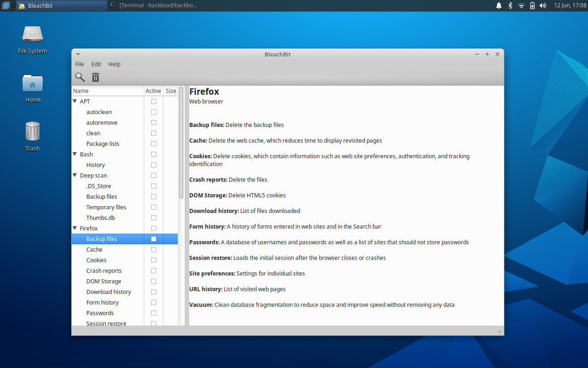Collapse the Deep scan tree
Image resolution: width=588 pixels, height=368 pixels.
(x=75, y=175)
